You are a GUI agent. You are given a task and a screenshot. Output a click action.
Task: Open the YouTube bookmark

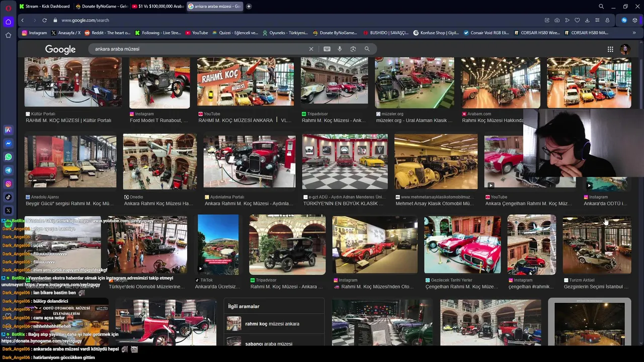196,33
